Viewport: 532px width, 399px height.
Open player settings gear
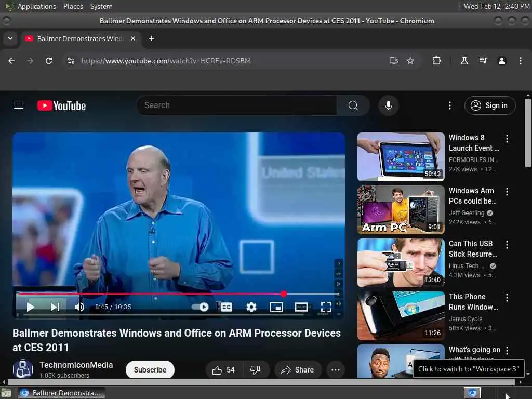click(251, 307)
